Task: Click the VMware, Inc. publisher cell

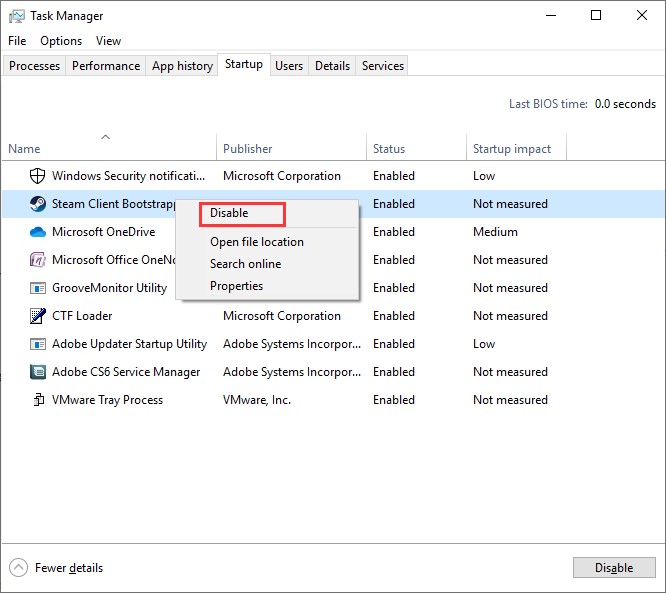Action: [x=257, y=400]
